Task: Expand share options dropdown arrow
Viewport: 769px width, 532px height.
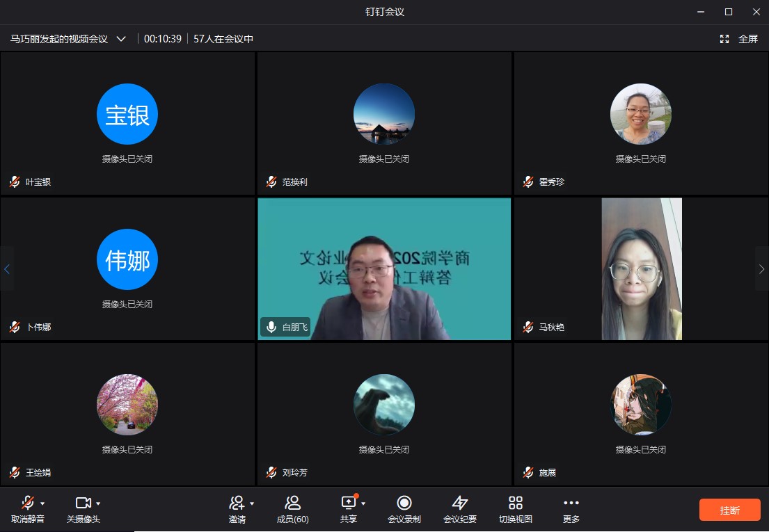Action: (x=363, y=503)
